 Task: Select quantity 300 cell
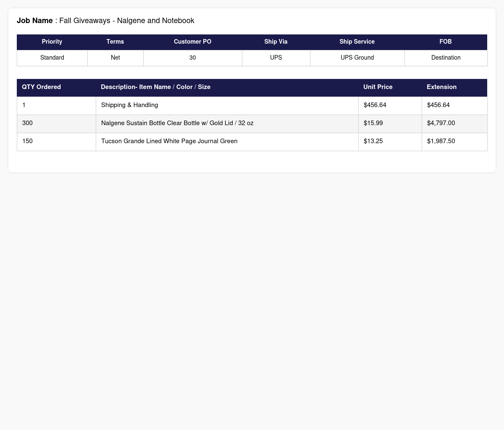pyautogui.click(x=56, y=123)
